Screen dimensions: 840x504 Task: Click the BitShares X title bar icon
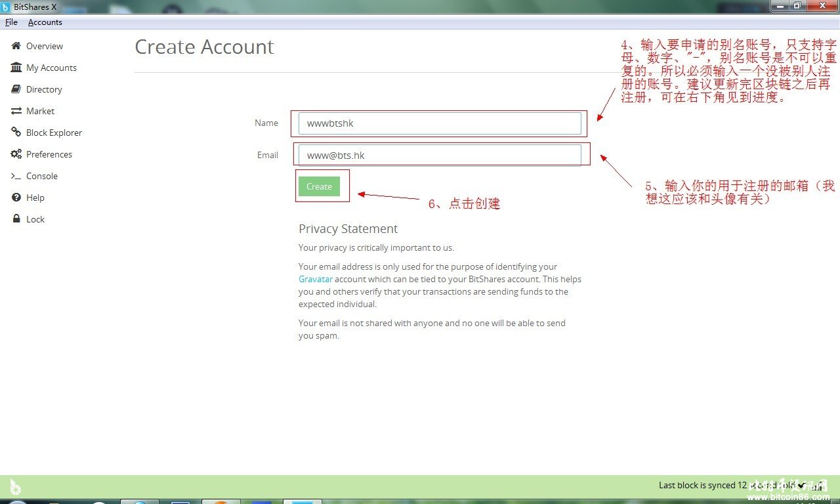(6, 7)
